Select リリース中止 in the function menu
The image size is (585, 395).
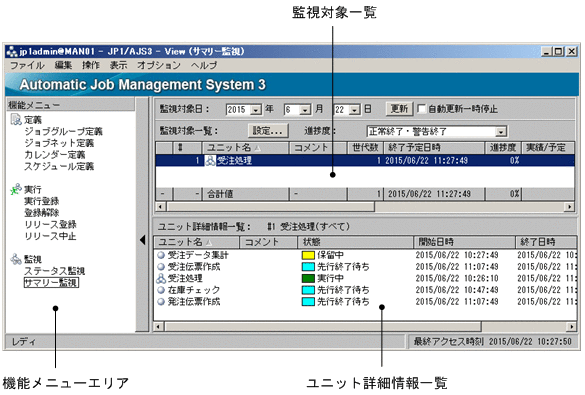[50, 236]
